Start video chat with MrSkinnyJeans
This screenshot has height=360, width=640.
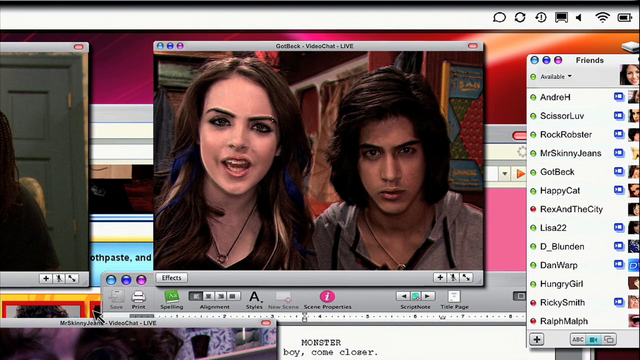(619, 153)
